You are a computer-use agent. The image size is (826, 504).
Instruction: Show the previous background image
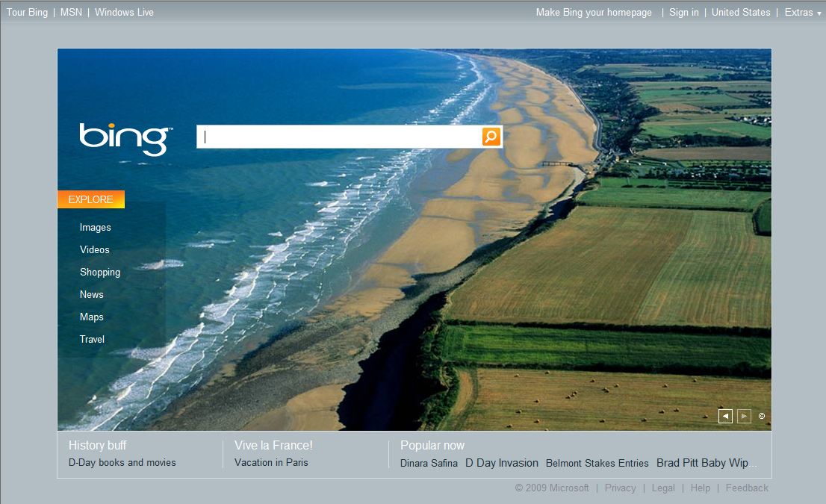(x=725, y=417)
